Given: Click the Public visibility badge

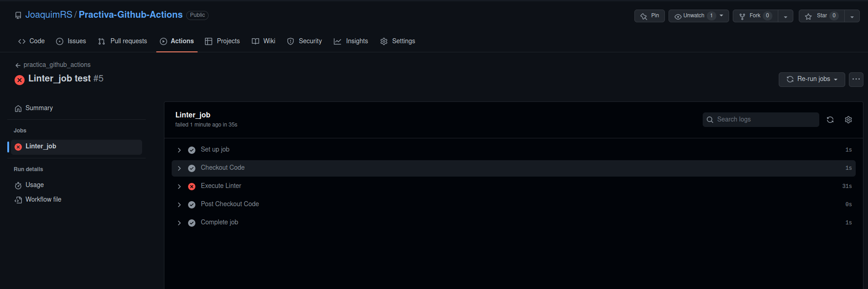Looking at the screenshot, I should [197, 15].
